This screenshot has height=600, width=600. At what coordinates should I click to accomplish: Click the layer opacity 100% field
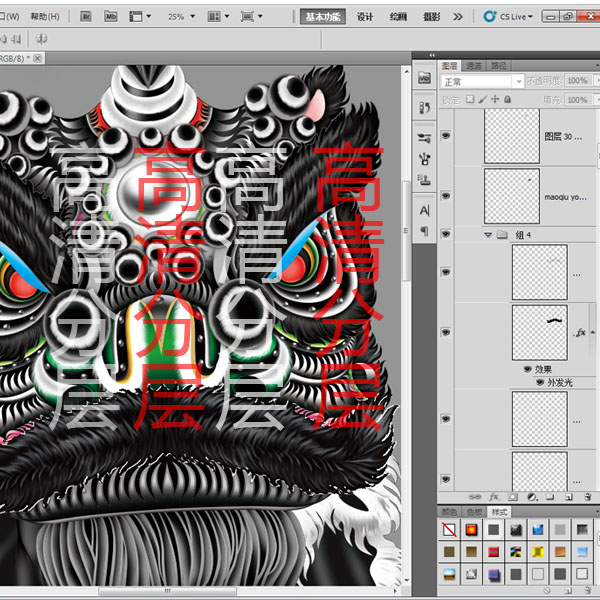coord(577,81)
